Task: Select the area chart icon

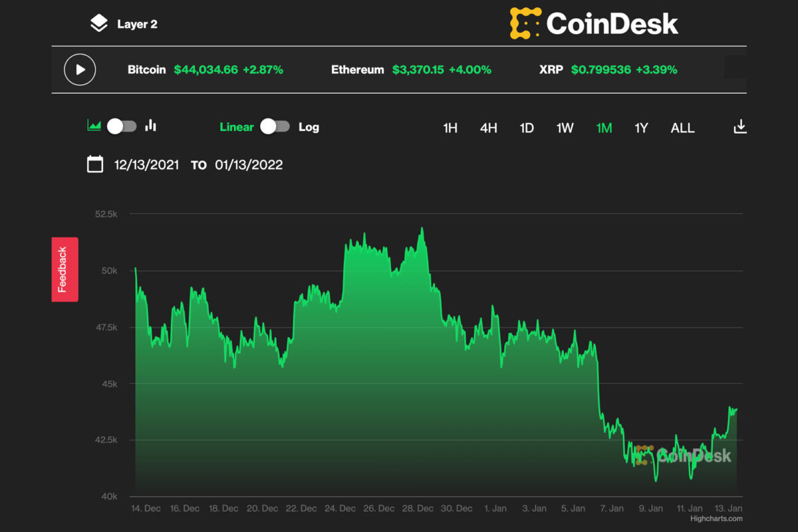Action: 94,125
